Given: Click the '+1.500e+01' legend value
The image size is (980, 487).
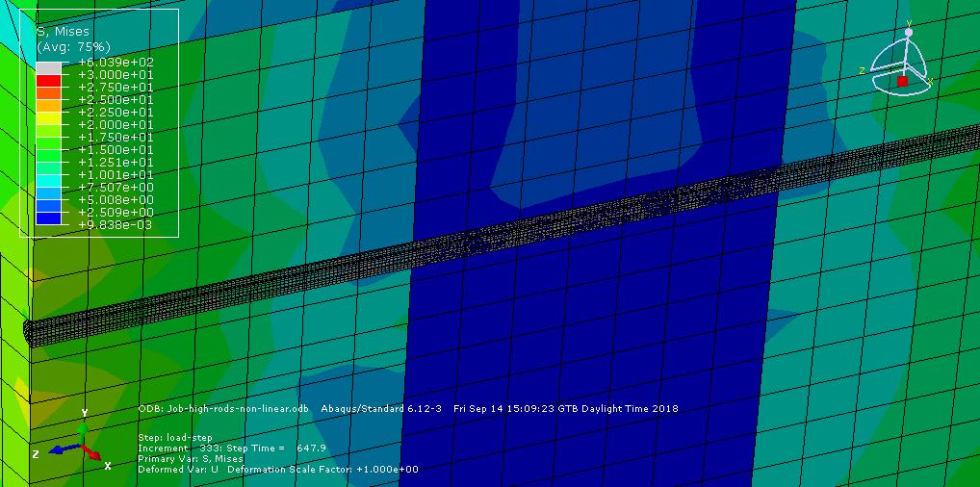Looking at the screenshot, I should [116, 150].
